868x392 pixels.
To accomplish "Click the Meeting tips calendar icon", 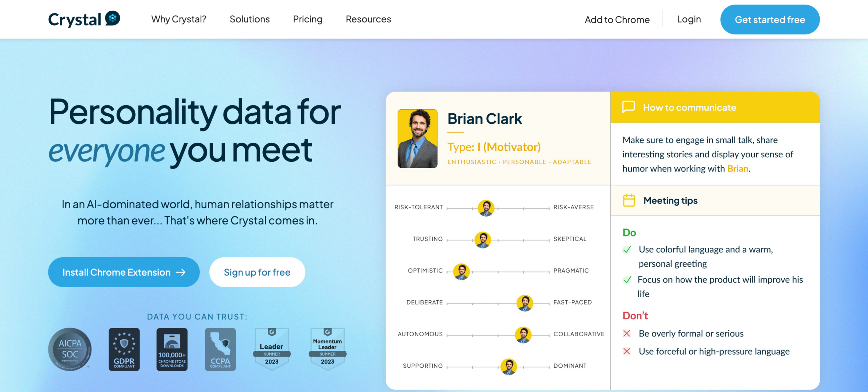I will pos(629,200).
